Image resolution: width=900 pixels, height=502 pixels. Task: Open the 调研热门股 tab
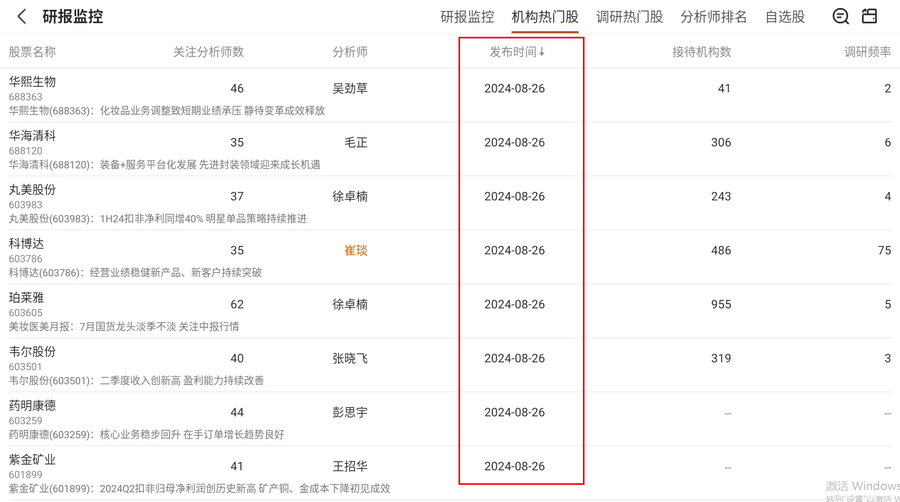629,17
